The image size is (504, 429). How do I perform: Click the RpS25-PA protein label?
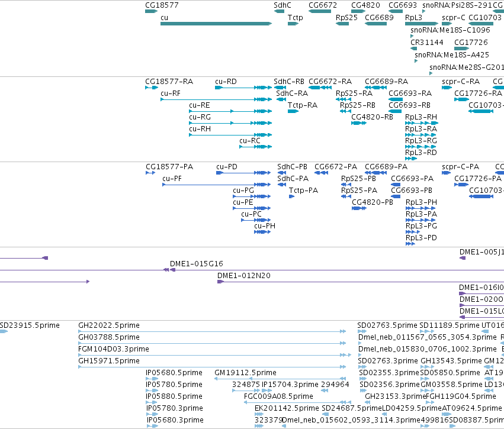[x=359, y=191]
